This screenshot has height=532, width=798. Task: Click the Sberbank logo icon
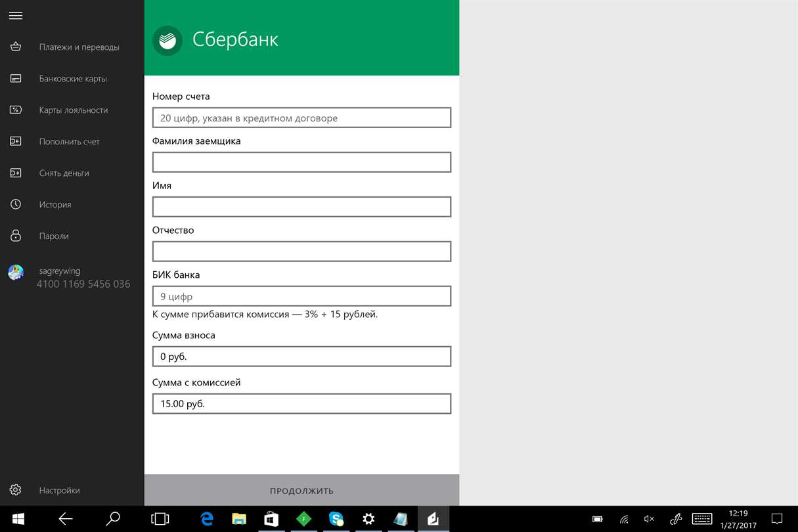(x=167, y=40)
